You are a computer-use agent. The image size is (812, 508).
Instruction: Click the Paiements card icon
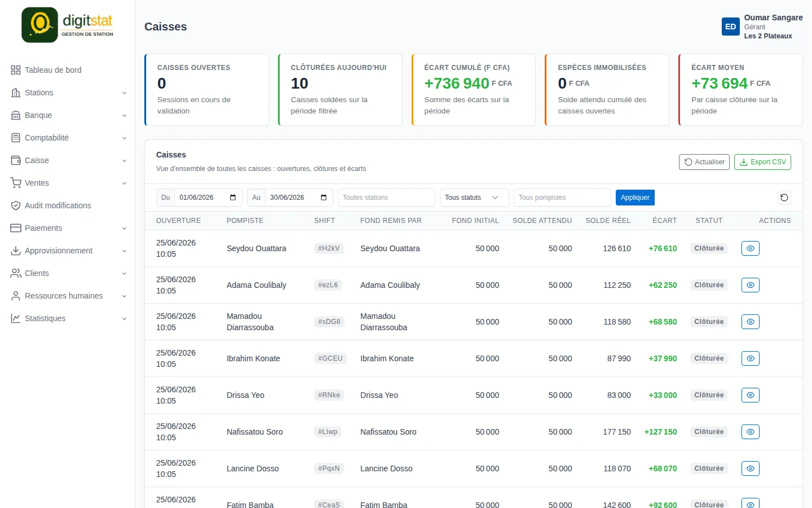pyautogui.click(x=16, y=228)
